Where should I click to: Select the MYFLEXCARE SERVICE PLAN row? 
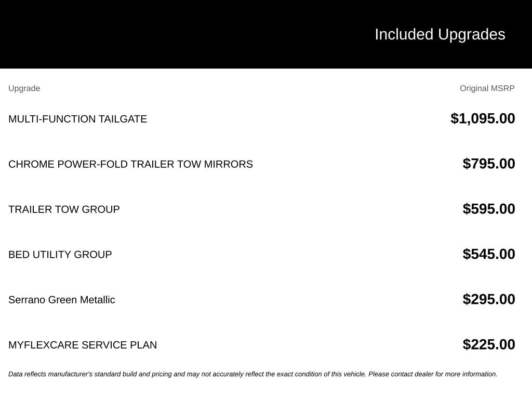(262, 345)
